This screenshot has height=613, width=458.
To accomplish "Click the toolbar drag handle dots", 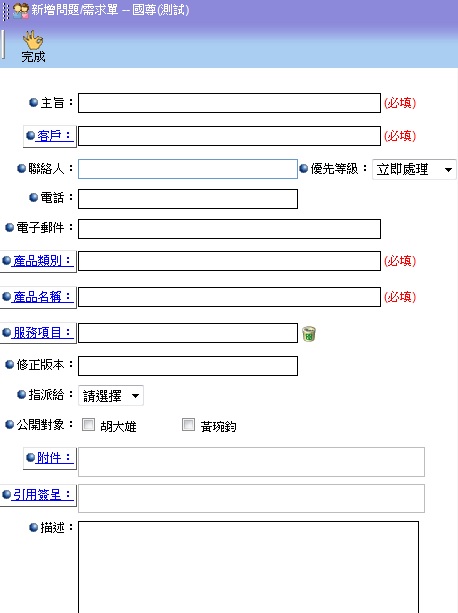I will click(5, 11).
